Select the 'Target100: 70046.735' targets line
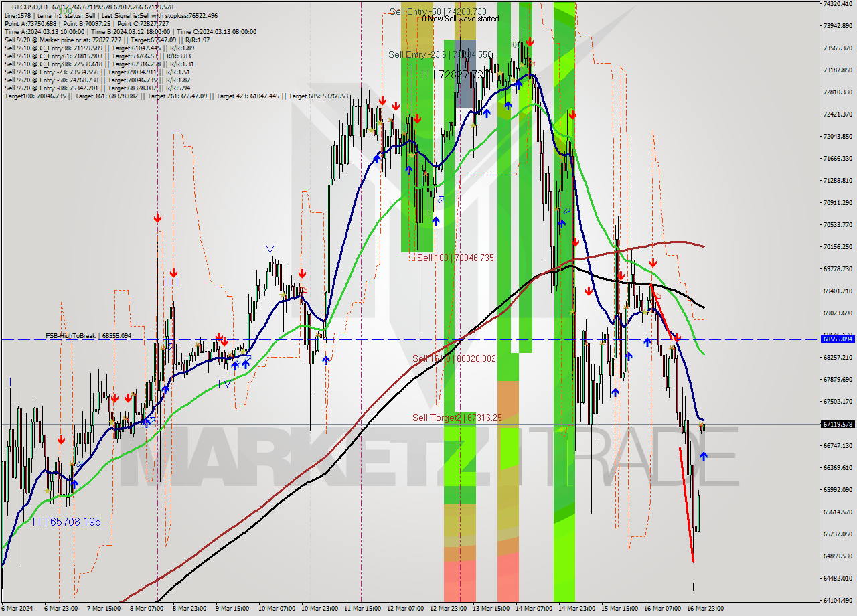 [176, 96]
